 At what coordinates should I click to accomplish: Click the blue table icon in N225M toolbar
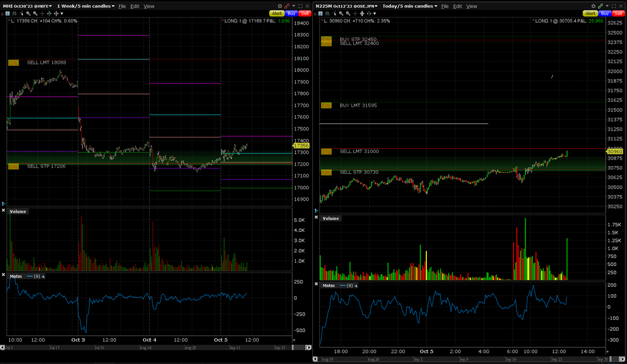click(320, 13)
